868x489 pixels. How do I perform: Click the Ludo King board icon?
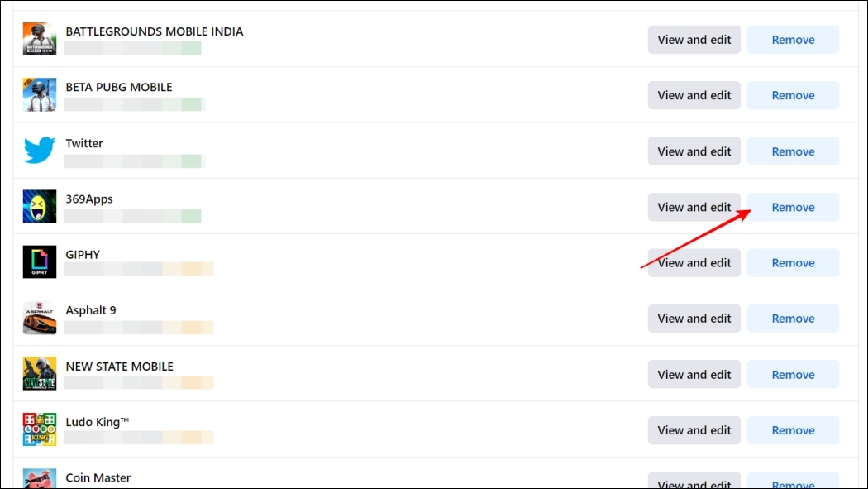(x=40, y=430)
